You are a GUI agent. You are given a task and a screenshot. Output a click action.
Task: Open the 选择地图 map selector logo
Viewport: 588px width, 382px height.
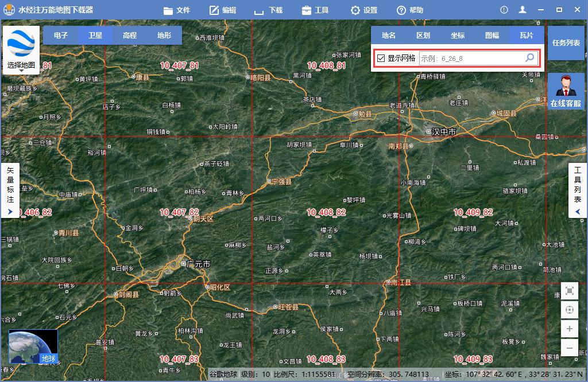[22, 46]
